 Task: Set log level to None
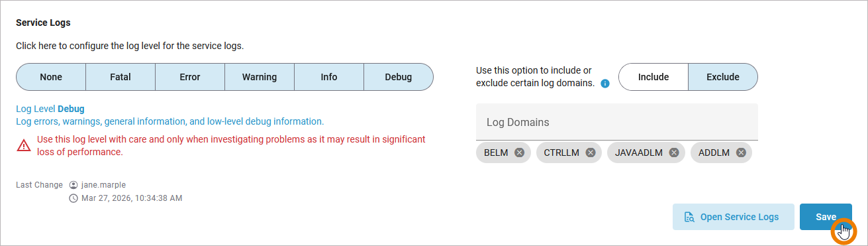pos(51,77)
